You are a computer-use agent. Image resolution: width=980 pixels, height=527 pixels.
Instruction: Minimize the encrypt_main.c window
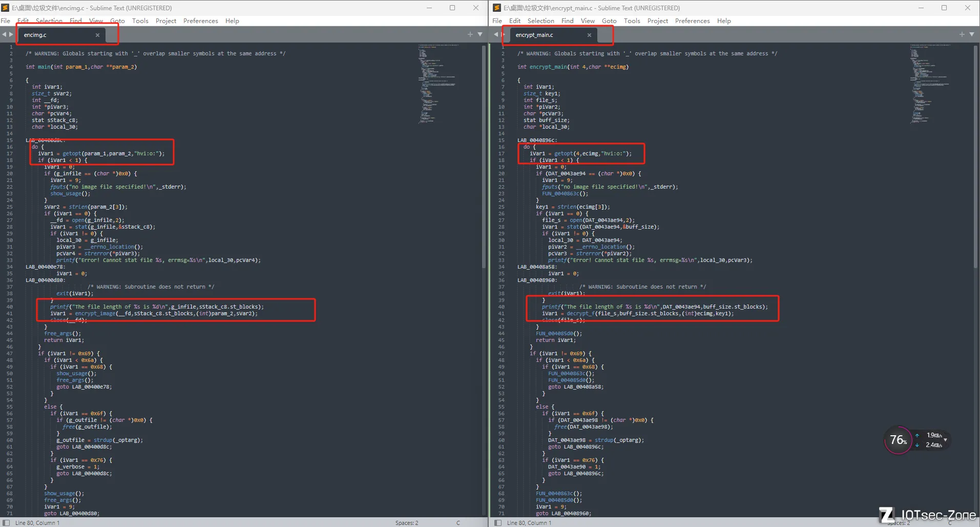(x=921, y=8)
